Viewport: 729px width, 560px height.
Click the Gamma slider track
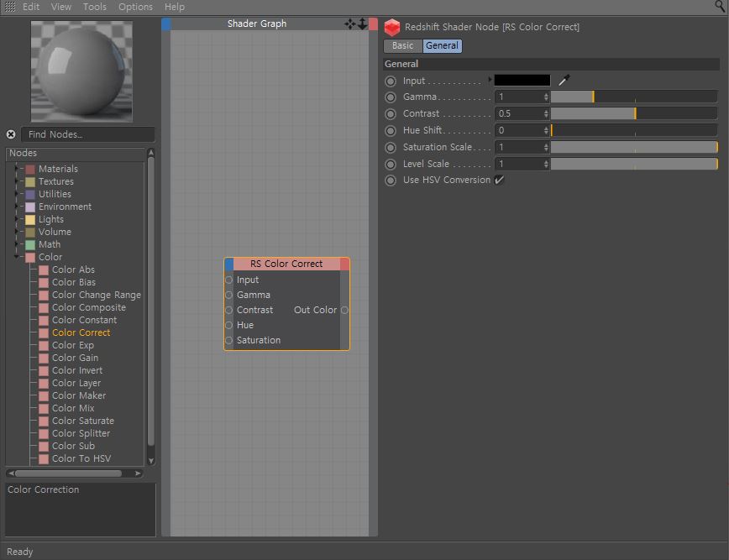coord(634,97)
